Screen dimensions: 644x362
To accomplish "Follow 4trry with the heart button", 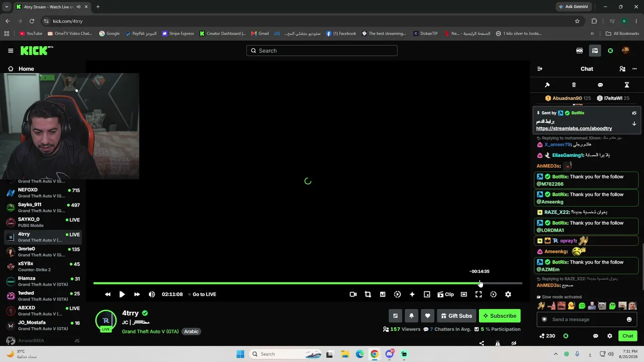I will (428, 316).
